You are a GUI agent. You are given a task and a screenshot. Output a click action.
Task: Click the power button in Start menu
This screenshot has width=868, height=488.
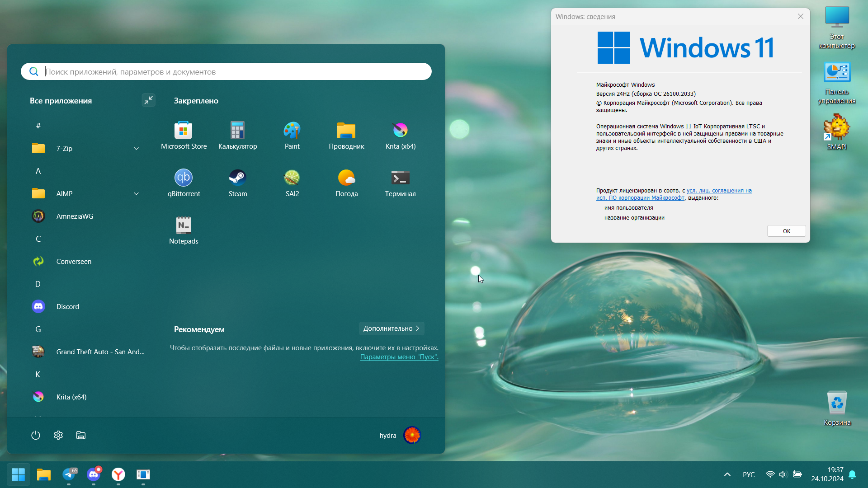36,435
